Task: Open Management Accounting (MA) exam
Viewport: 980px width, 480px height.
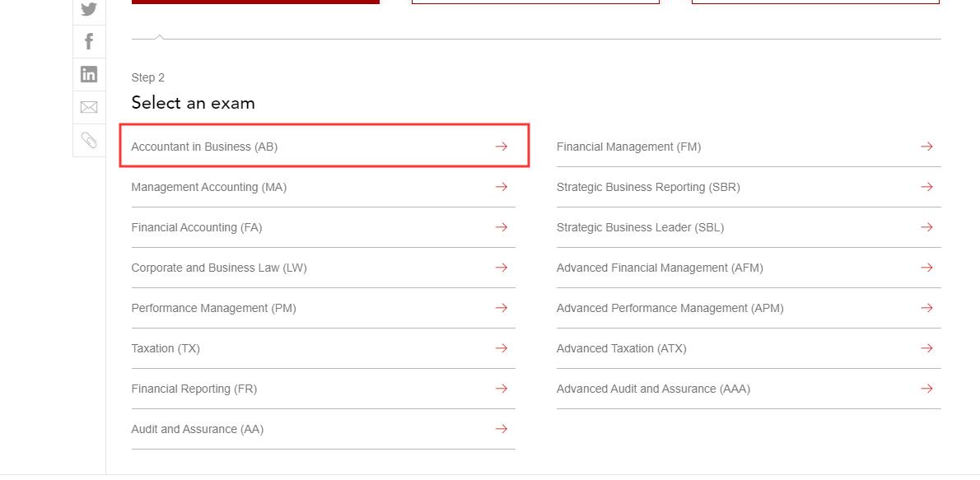Action: pyautogui.click(x=209, y=187)
